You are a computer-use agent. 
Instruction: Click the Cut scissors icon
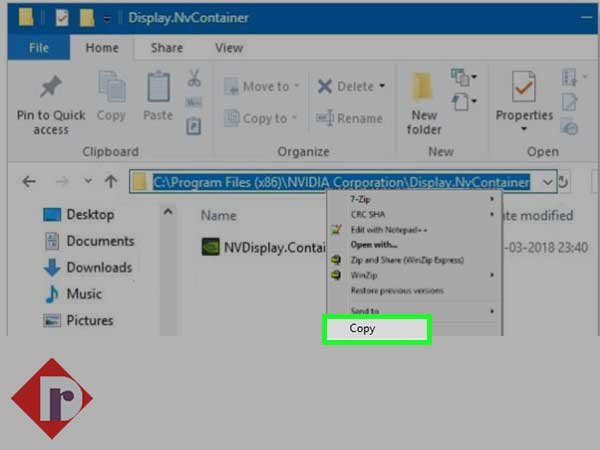194,78
